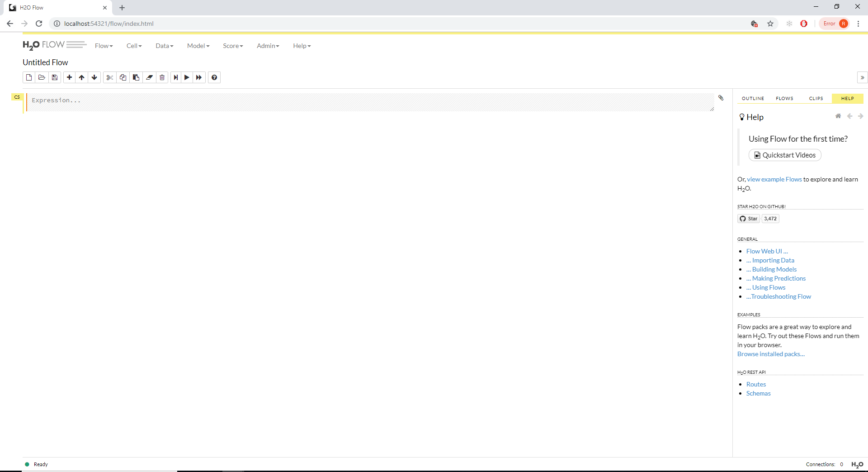Go back in help with left arrow

click(849, 116)
